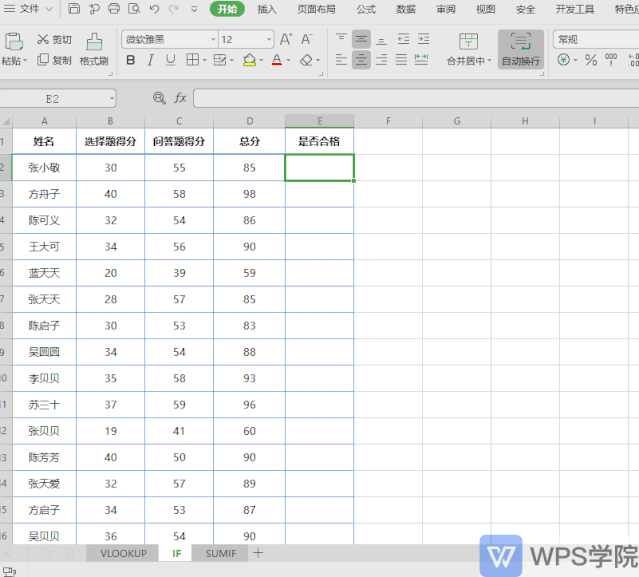Open the VLOOKUP sheet tab
Viewport: 639px width, 577px height.
coord(123,553)
